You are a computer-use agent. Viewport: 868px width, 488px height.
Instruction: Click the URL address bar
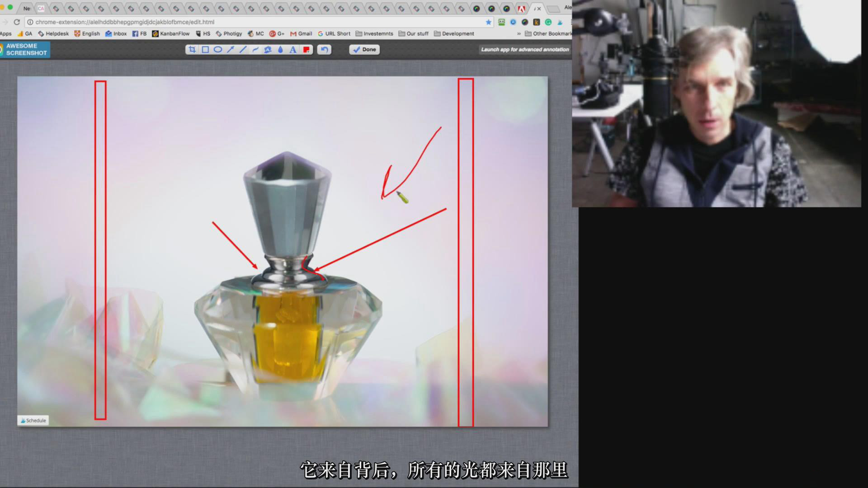[226, 22]
